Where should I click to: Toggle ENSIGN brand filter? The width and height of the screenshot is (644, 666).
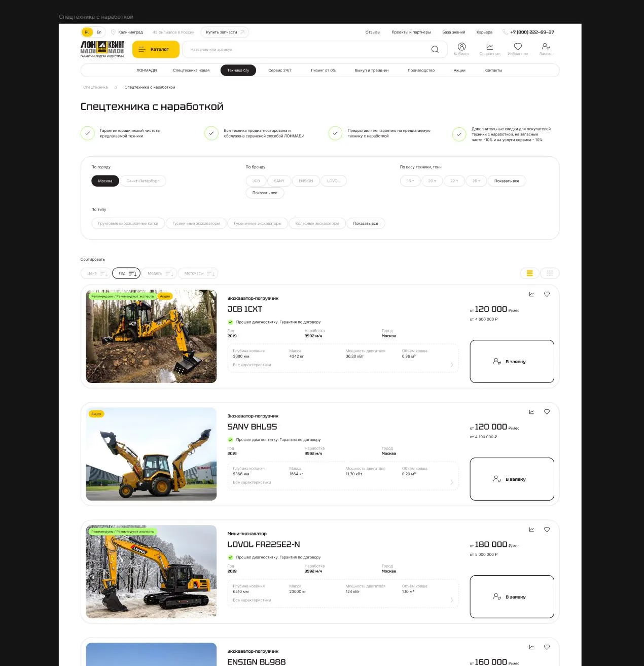306,181
